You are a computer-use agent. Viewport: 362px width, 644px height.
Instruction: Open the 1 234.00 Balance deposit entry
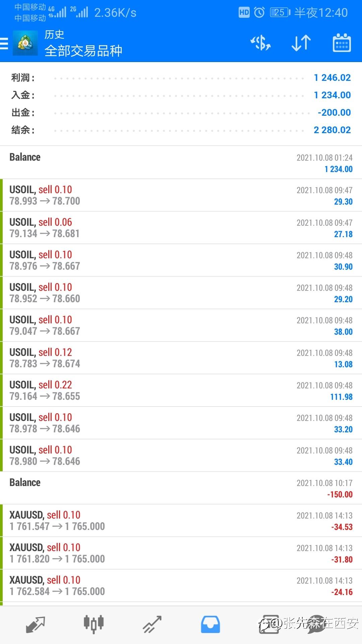click(181, 163)
